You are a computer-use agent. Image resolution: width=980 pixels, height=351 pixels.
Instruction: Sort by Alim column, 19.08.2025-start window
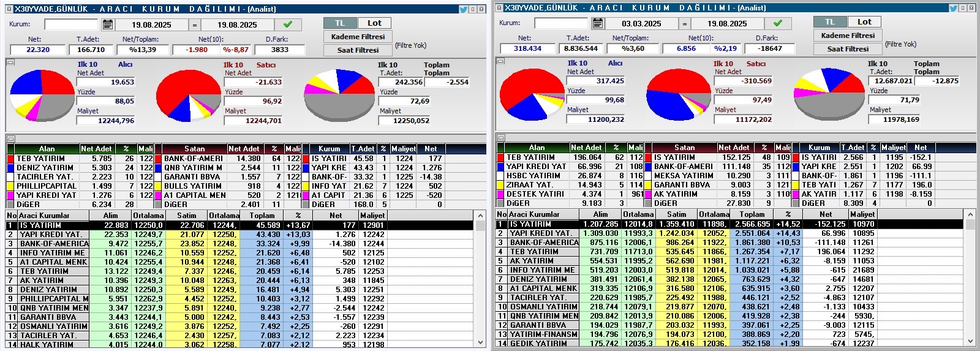[x=110, y=216]
